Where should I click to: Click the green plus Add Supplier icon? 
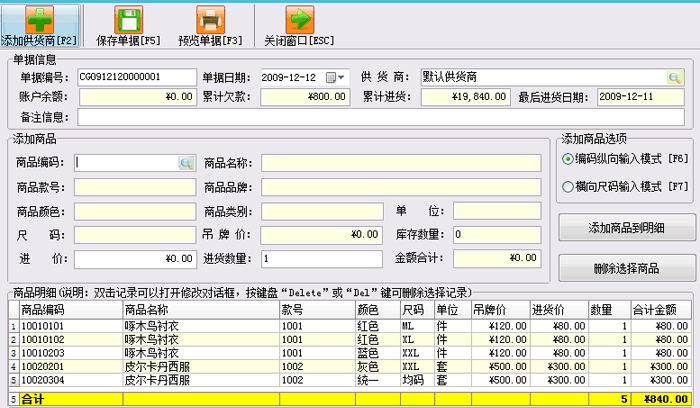[x=39, y=19]
